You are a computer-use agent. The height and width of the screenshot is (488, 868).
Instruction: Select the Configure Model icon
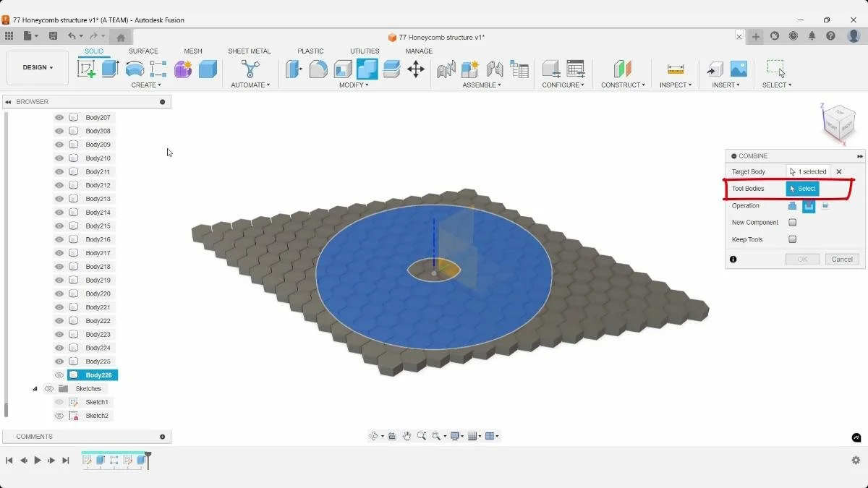pos(551,69)
